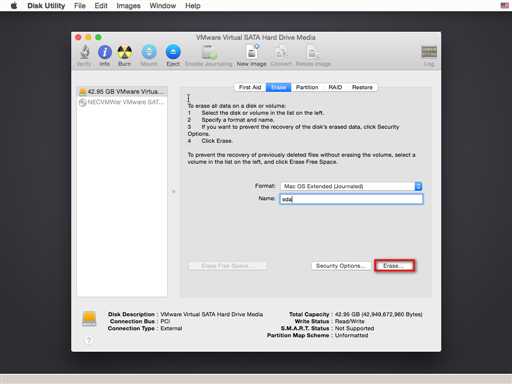
Task: Switch to the RAID tab
Action: point(335,87)
